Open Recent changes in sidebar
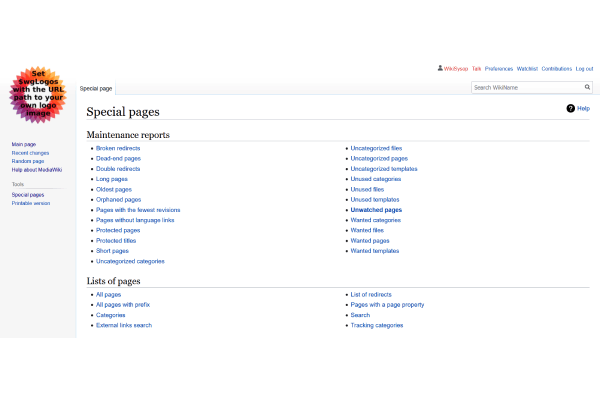Viewport: 600px width, 400px height. pos(28,153)
